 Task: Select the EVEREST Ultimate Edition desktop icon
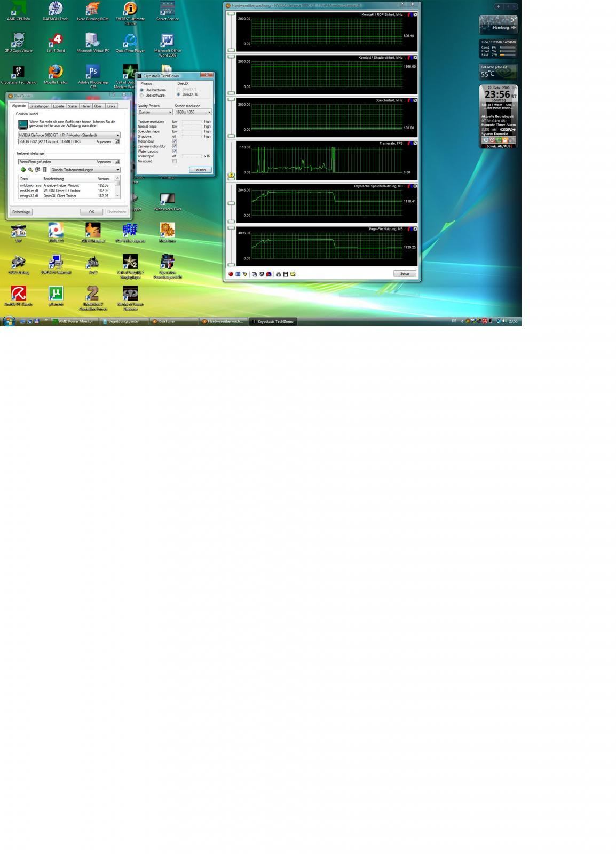[130, 13]
